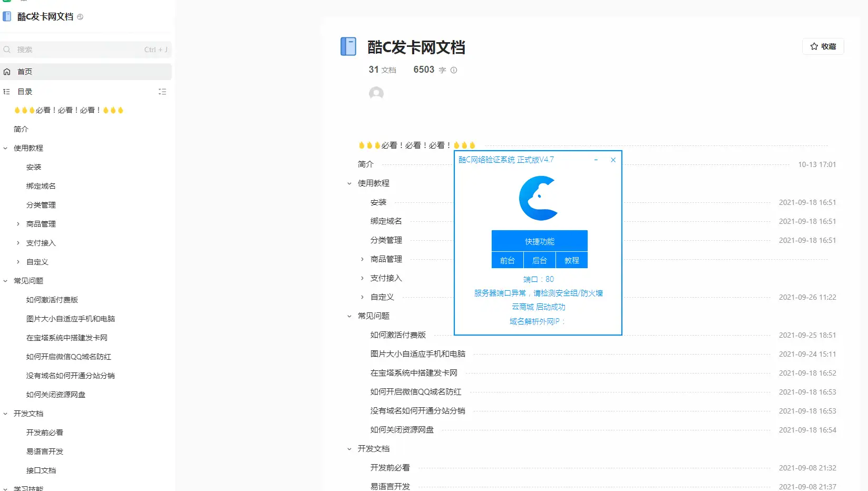
Task: Click the small icon after 酷C发卡网文档 in sidebar
Action: click(x=80, y=16)
